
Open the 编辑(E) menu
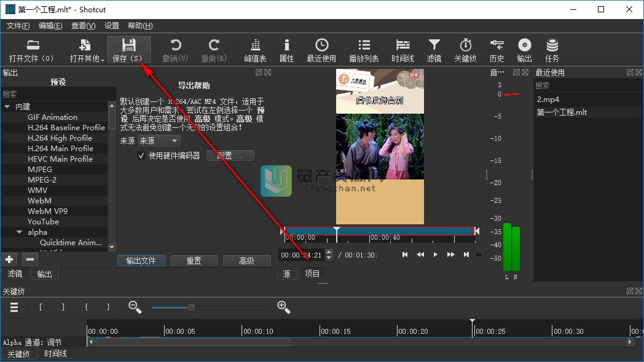[50, 25]
